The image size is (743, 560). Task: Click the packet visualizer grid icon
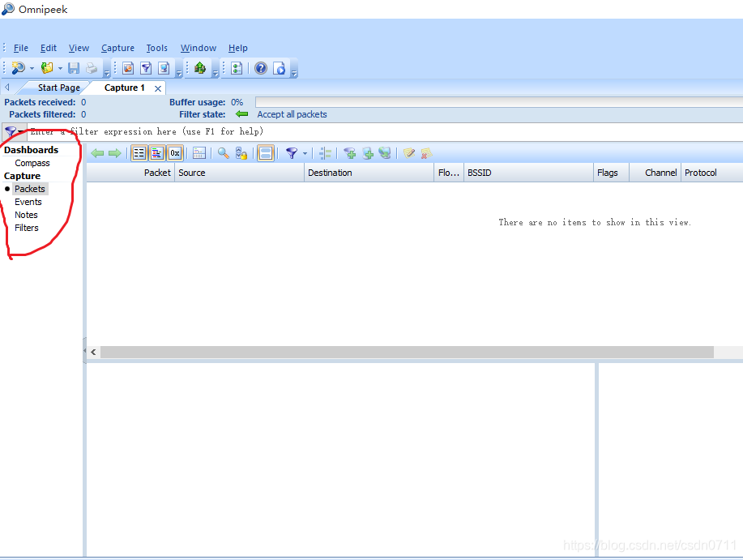199,153
